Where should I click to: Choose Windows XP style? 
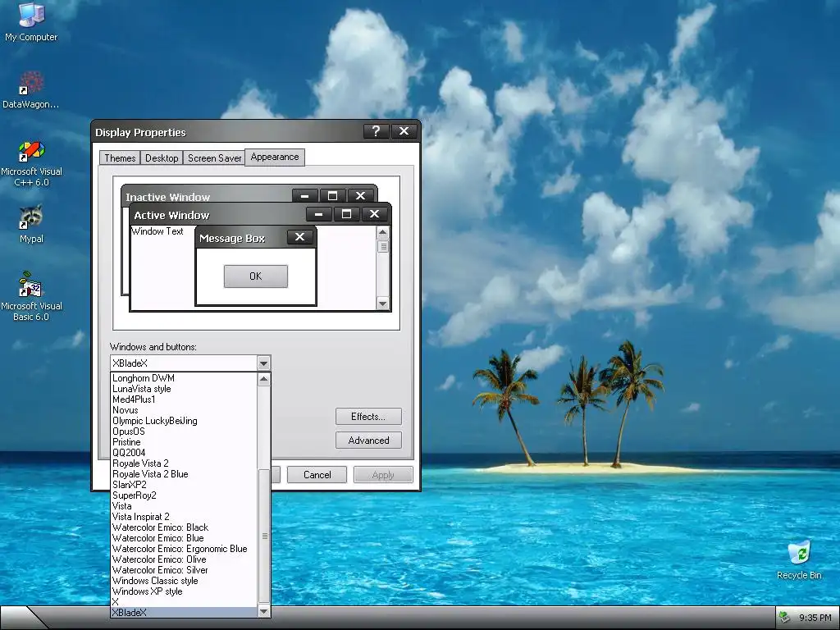coord(184,591)
